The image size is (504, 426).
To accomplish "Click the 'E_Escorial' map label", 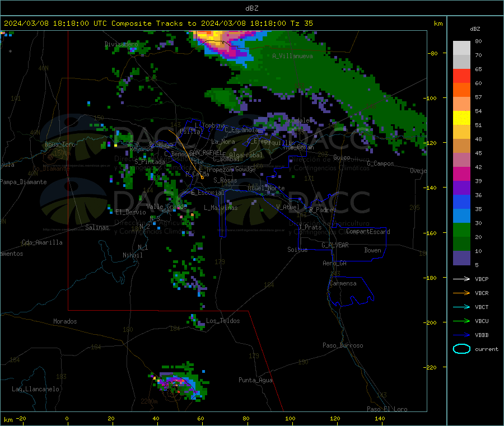I will click(x=208, y=193).
